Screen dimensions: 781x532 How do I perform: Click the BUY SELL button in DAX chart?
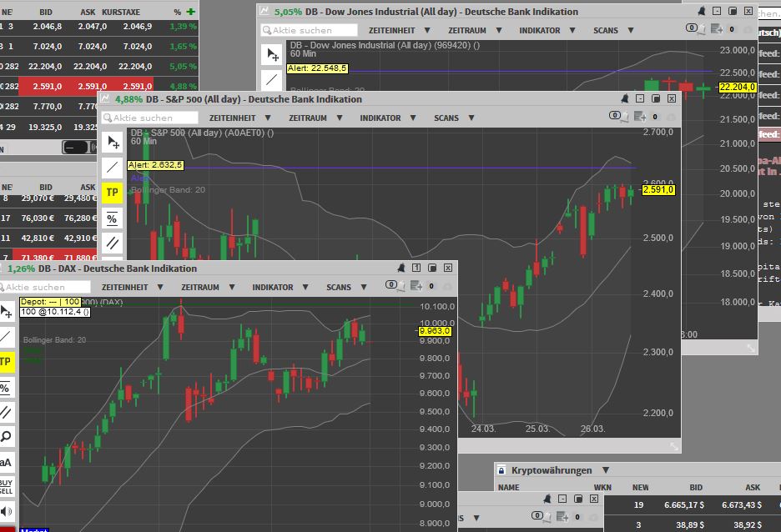[x=6, y=487]
